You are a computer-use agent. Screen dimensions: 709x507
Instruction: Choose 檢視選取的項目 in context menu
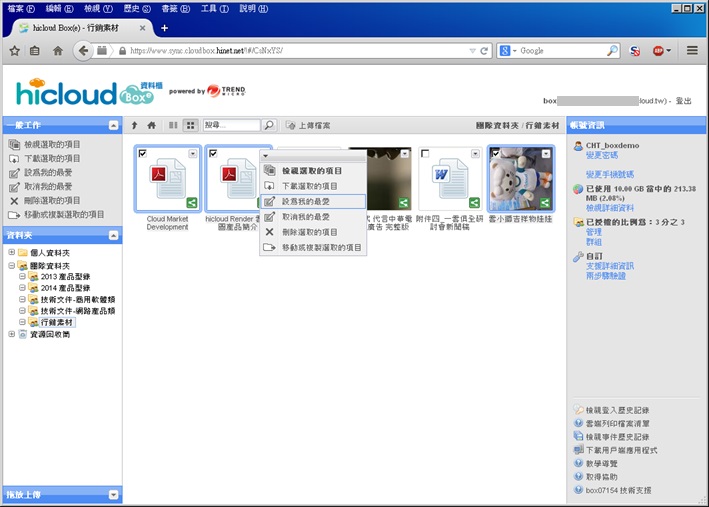pos(313,171)
